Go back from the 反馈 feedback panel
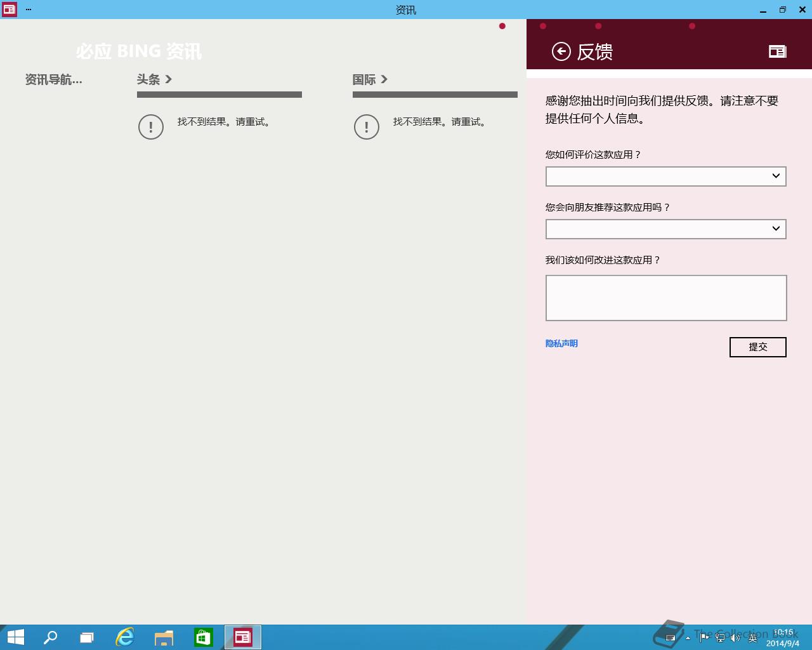This screenshot has height=650, width=812. point(561,51)
